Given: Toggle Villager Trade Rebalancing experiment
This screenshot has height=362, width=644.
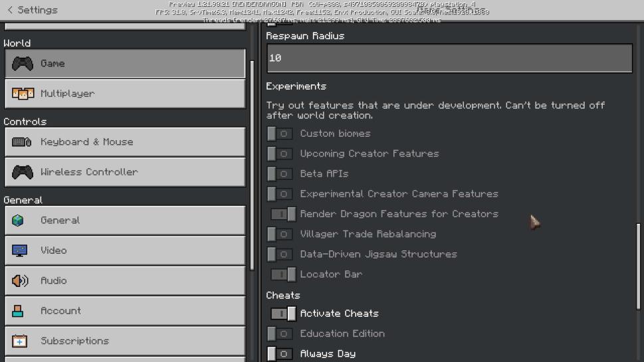Looking at the screenshot, I should [x=280, y=234].
